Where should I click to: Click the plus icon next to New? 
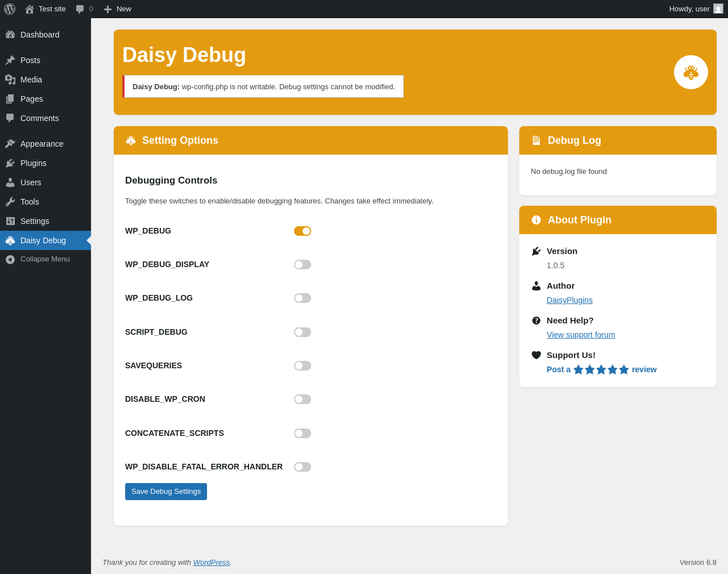[x=107, y=9]
